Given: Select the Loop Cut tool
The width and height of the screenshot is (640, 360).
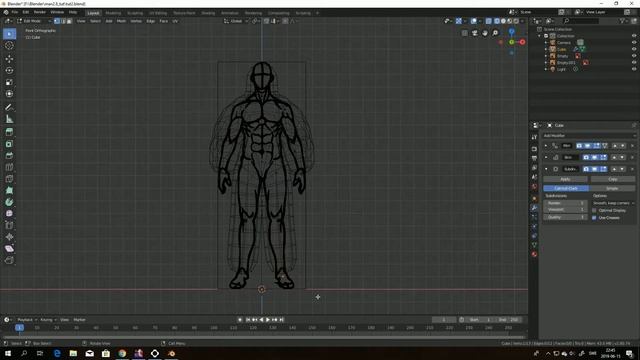Looking at the screenshot, I should click(x=9, y=167).
